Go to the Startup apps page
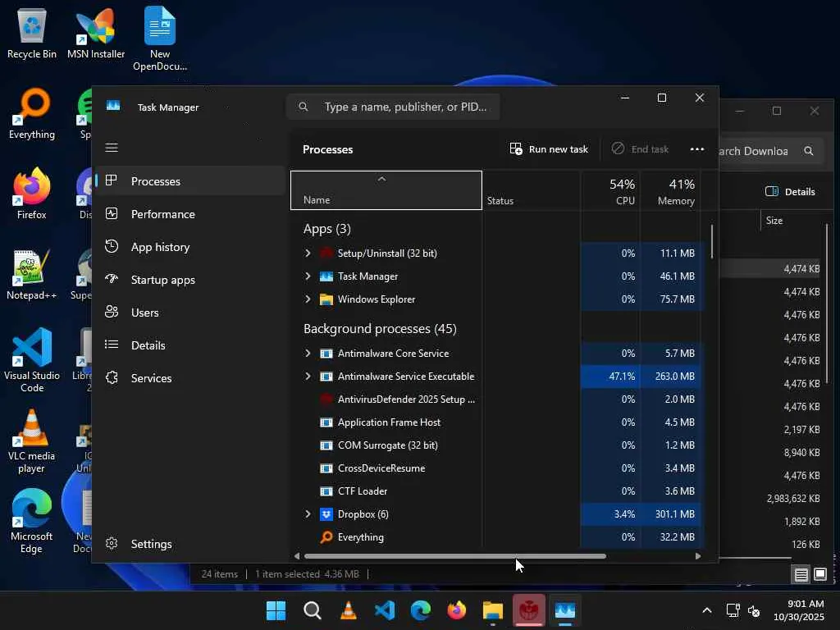 coord(190,280)
